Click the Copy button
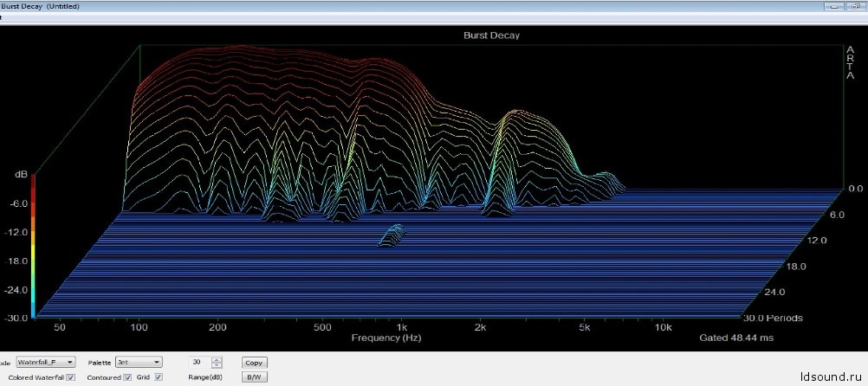Image resolution: width=868 pixels, height=386 pixels. 254,363
